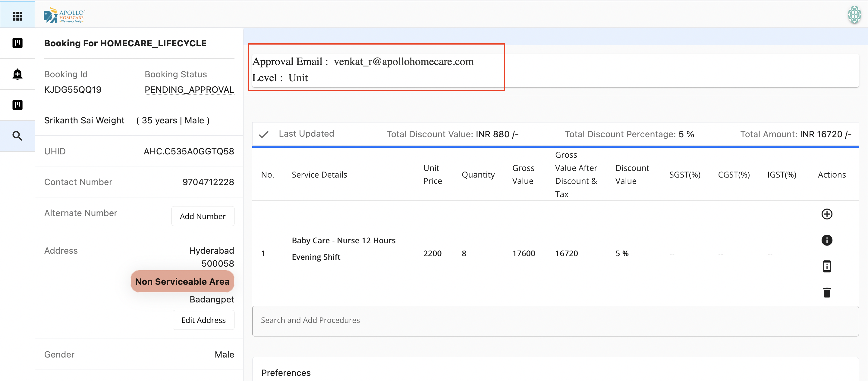
Task: Focus the Search and Add Procedures field
Action: click(x=555, y=321)
